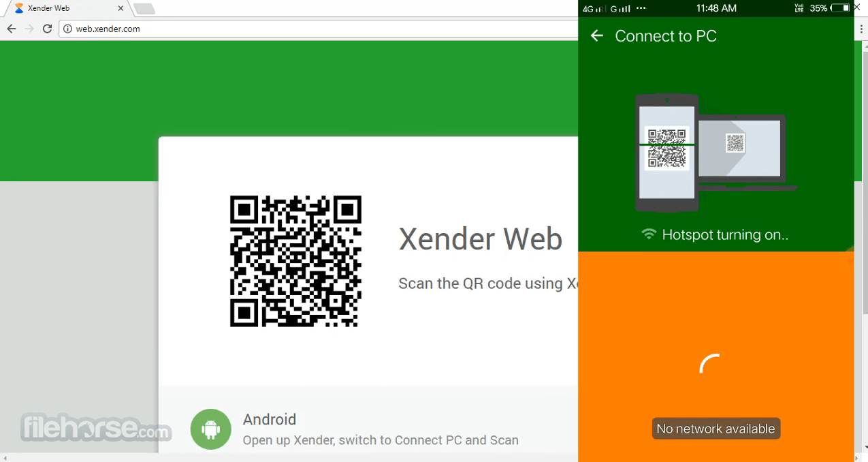Click the large QR code on the page
The image size is (868, 462).
pos(295,261)
